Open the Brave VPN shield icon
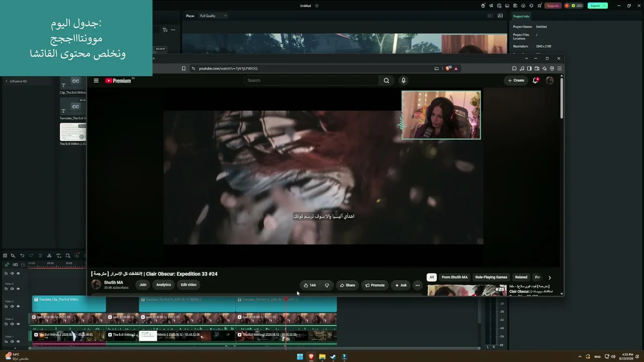This screenshot has height=362, width=644. click(552, 68)
